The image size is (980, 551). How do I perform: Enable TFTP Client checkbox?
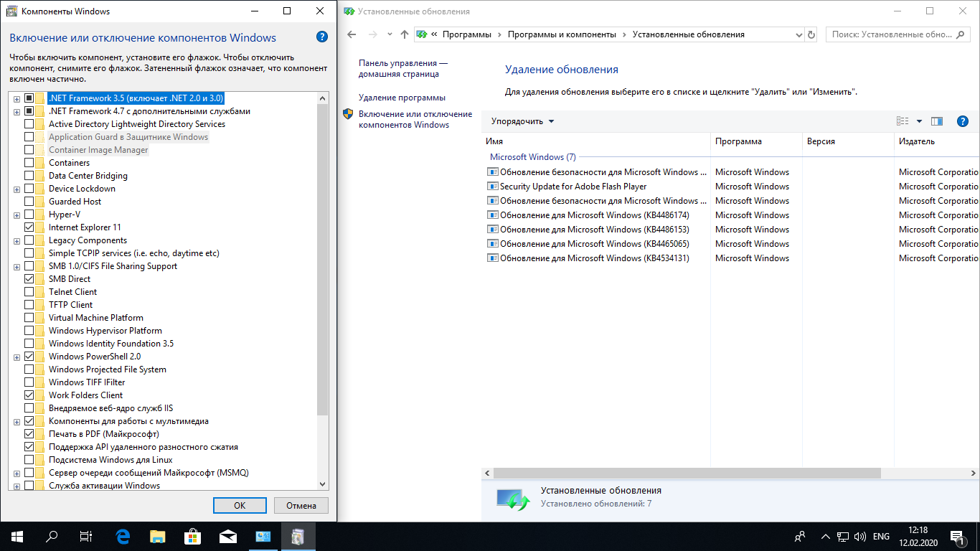pyautogui.click(x=29, y=305)
